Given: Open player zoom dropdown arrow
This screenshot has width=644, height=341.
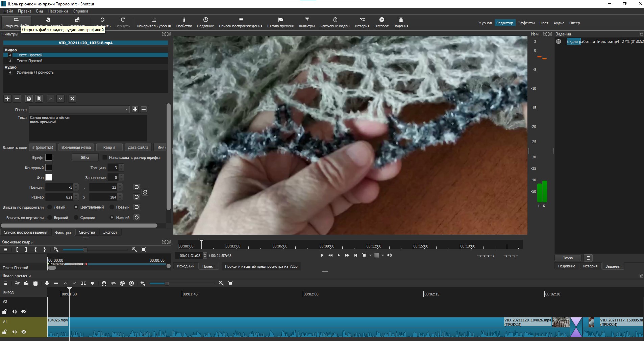Looking at the screenshot, I should coord(370,255).
